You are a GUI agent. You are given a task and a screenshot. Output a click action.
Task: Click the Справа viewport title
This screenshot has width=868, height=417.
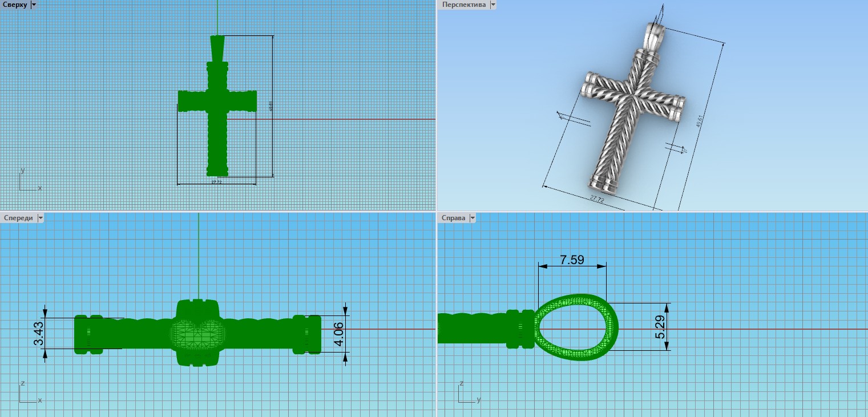click(454, 218)
